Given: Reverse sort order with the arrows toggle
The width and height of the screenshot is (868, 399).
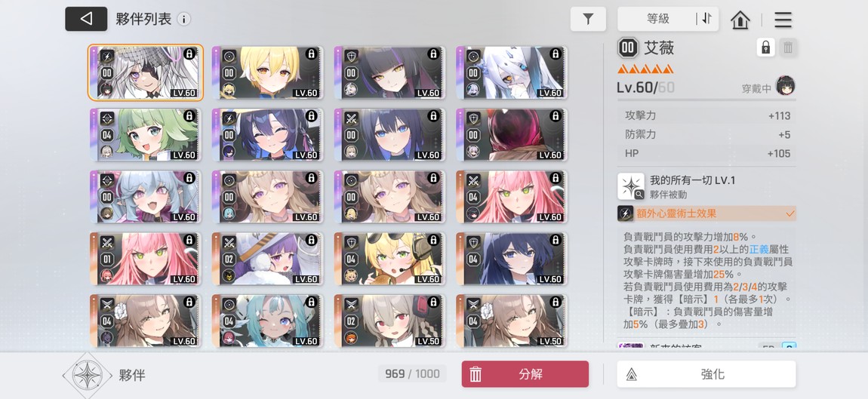Looking at the screenshot, I should click(x=707, y=19).
